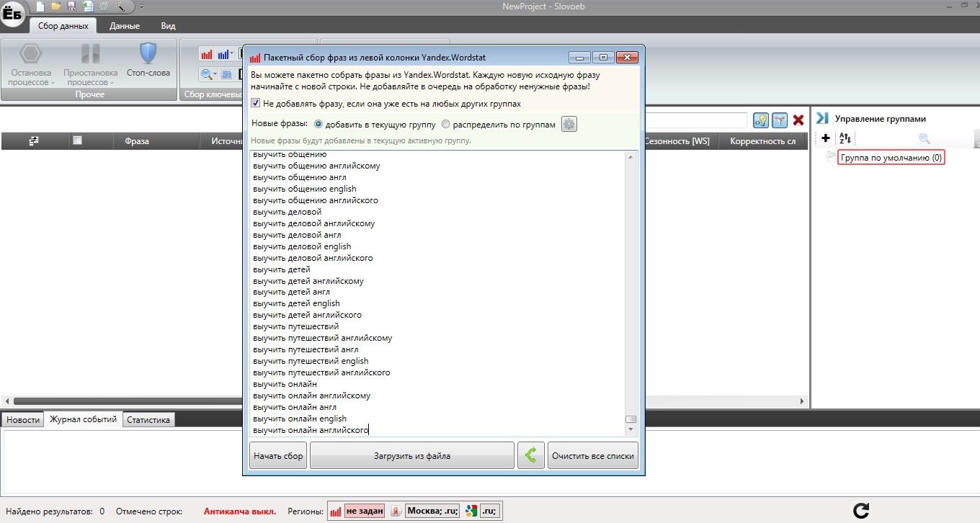The width and height of the screenshot is (980, 523).
Task: Click the save project icon in quick access toolbar
Action: click(x=72, y=6)
